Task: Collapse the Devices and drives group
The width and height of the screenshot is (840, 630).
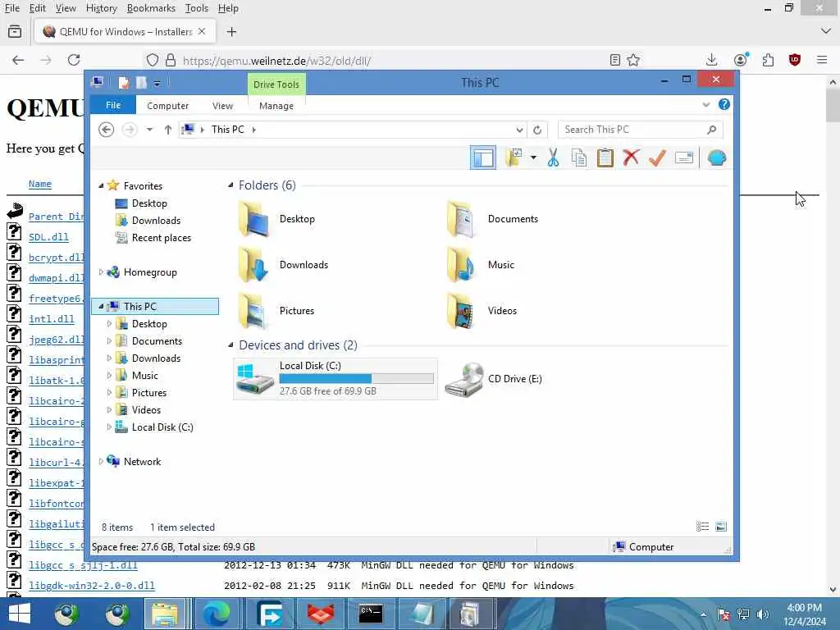Action: click(x=231, y=345)
